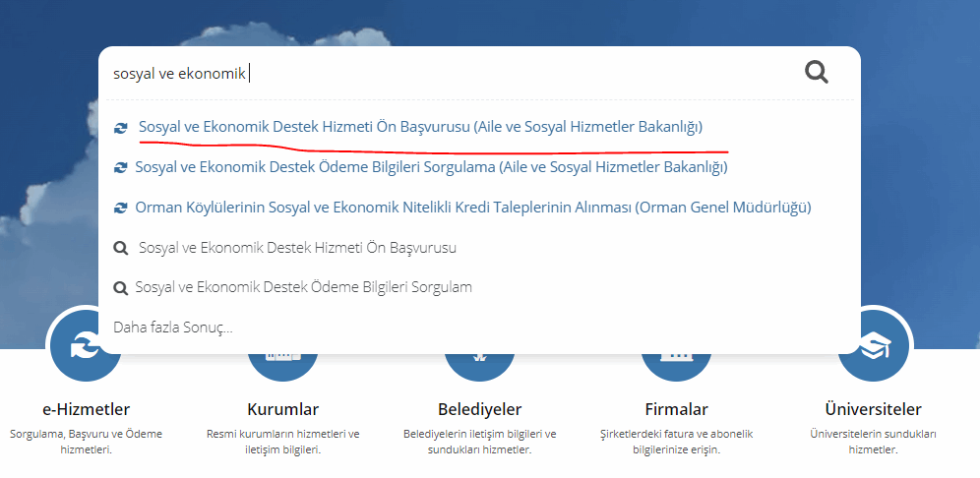Viewport: 980px width, 478px height.
Task: Click the Firmalar heading
Action: pos(676,410)
